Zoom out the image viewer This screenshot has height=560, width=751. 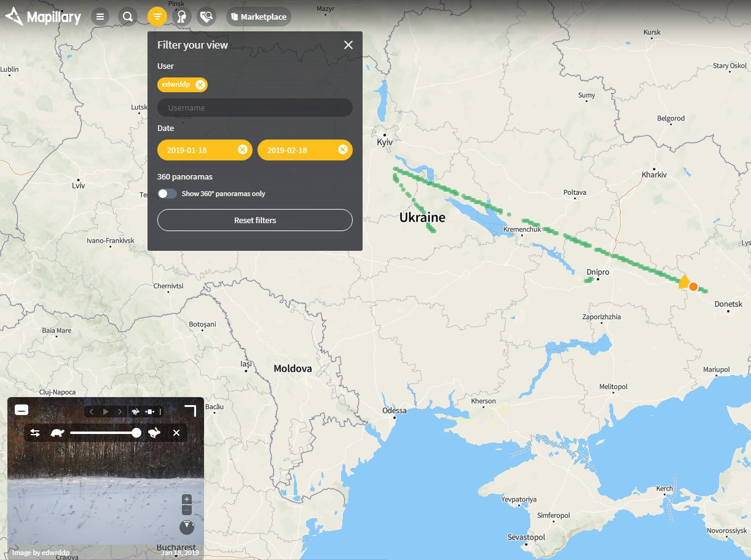(187, 510)
